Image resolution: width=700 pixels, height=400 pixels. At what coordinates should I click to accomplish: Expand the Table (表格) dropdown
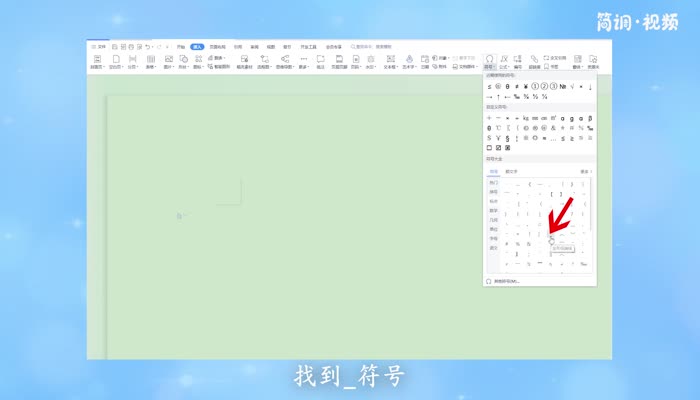pyautogui.click(x=151, y=62)
